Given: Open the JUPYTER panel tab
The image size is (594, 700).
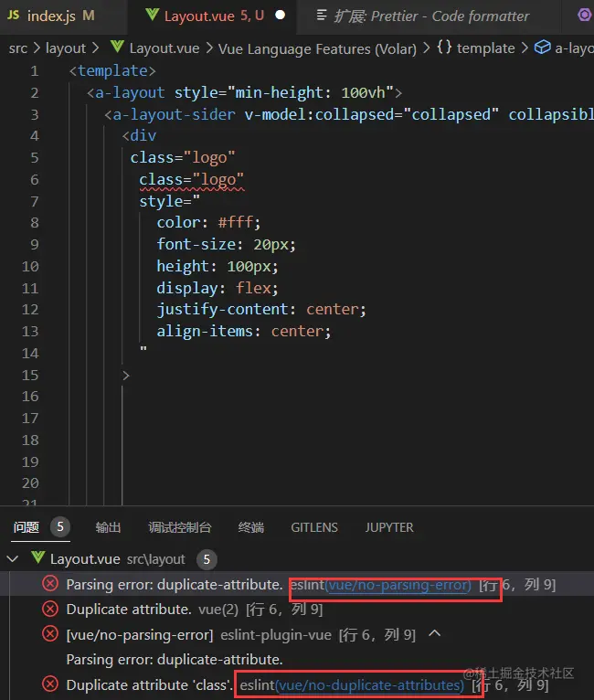Looking at the screenshot, I should point(389,527).
